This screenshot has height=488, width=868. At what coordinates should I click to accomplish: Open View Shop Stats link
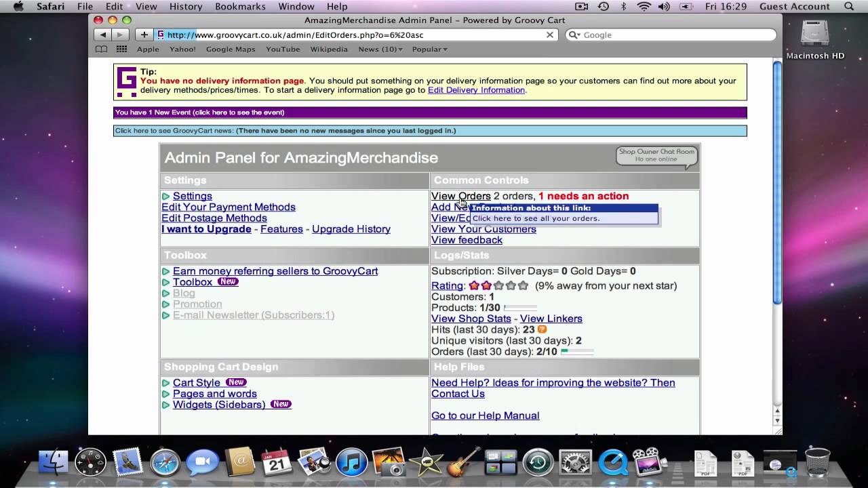[471, 319]
